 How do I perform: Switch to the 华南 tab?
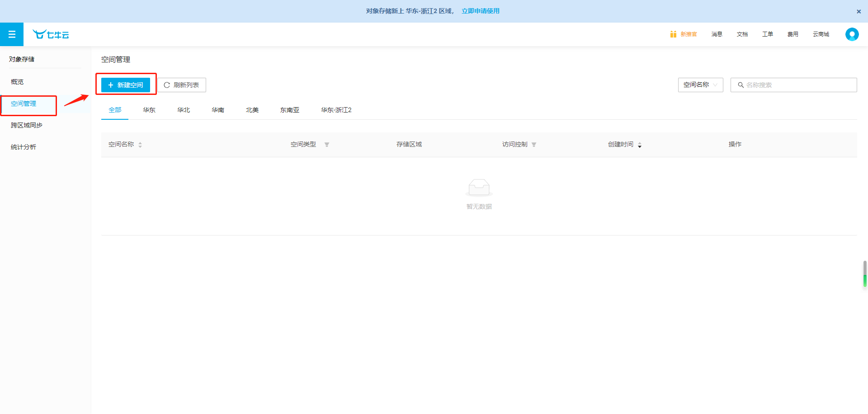pyautogui.click(x=218, y=110)
